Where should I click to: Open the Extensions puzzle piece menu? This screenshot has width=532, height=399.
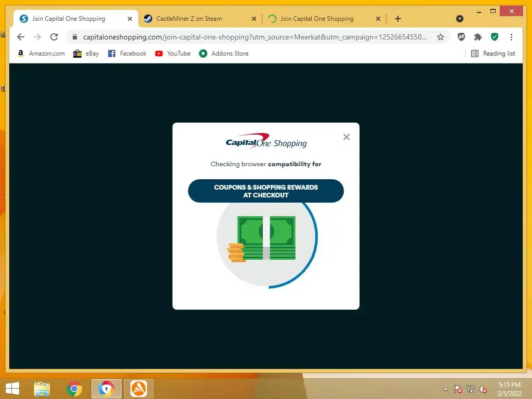click(x=478, y=37)
